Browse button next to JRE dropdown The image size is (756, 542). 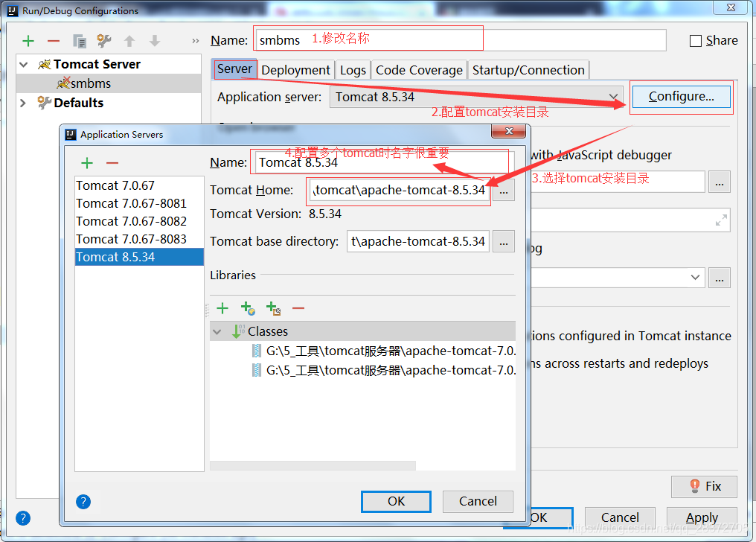[720, 278]
